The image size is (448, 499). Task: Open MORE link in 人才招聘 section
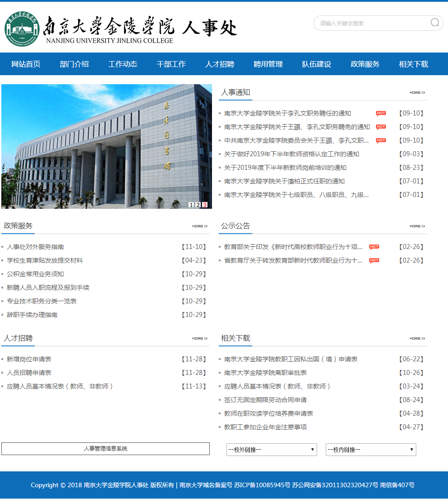pos(199,338)
